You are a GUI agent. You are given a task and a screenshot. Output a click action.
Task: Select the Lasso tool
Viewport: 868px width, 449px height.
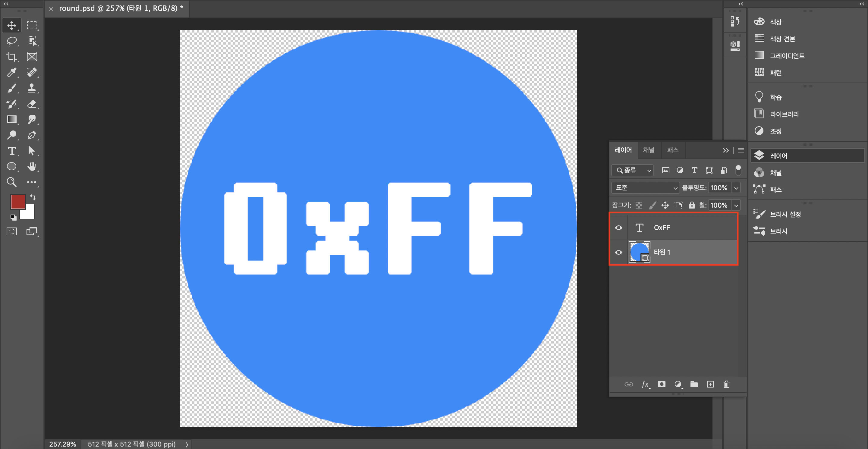[x=12, y=41]
